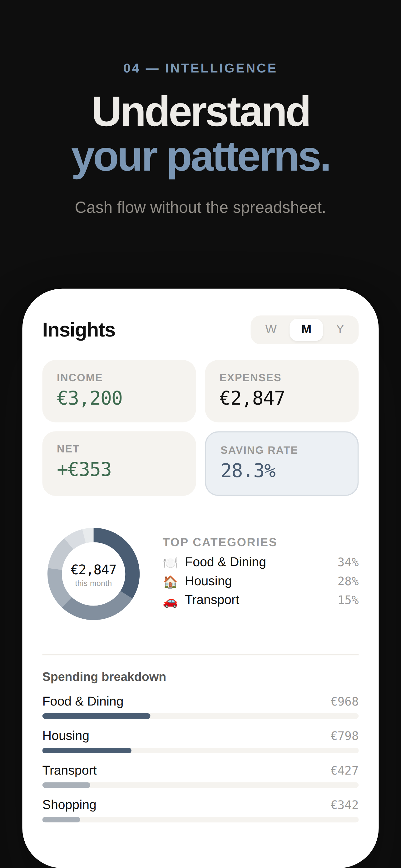
Task: Select Transport 15% category row
Action: tap(260, 600)
